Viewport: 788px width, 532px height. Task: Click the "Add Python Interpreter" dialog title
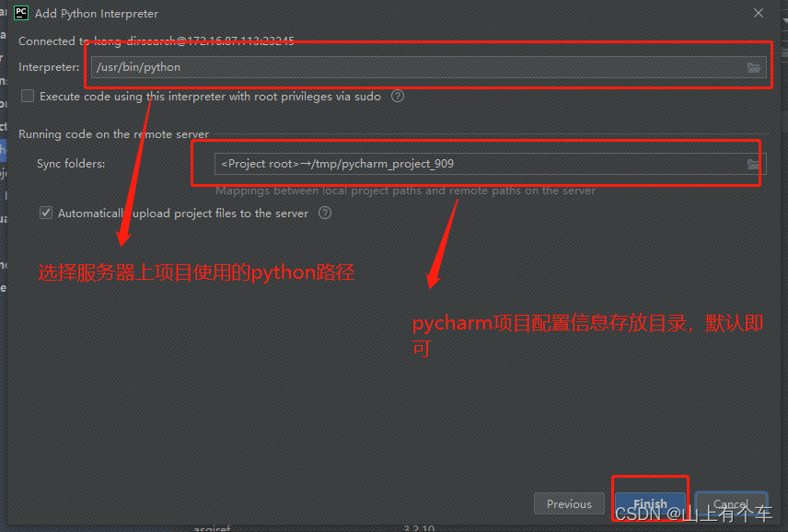click(x=97, y=14)
